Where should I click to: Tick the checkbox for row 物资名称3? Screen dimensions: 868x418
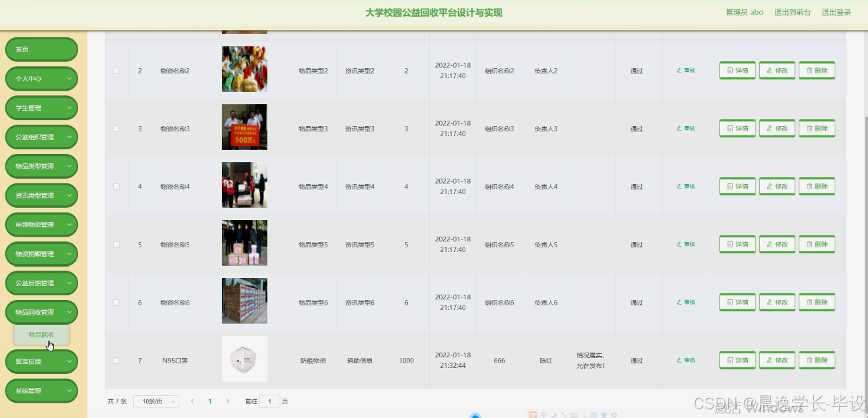[x=117, y=129]
